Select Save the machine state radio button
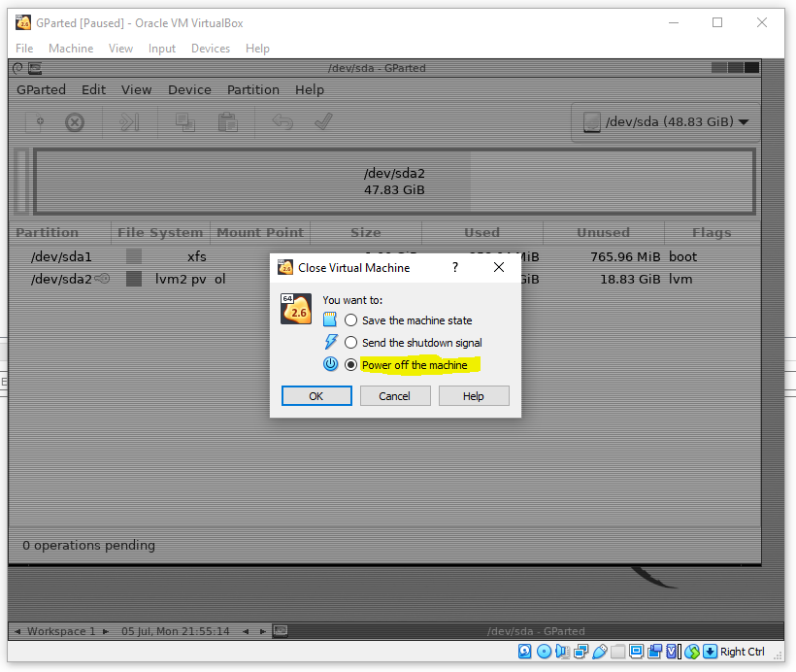 click(350, 320)
